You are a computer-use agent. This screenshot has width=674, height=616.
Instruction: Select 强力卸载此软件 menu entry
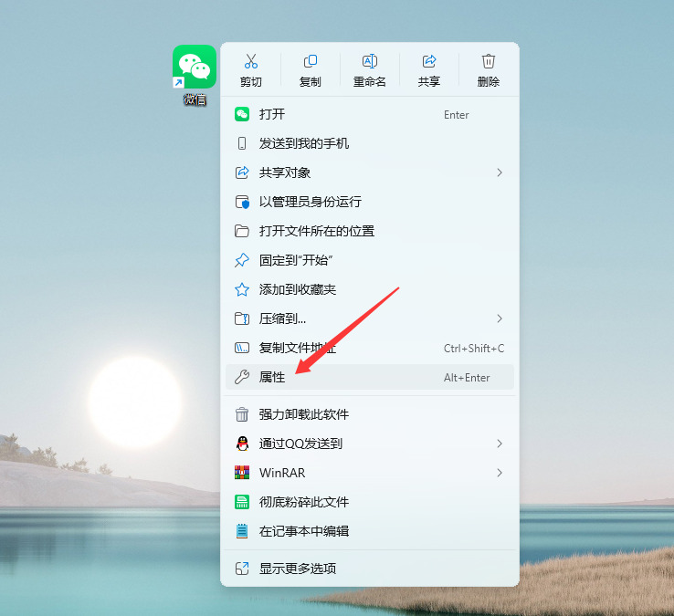click(x=370, y=414)
